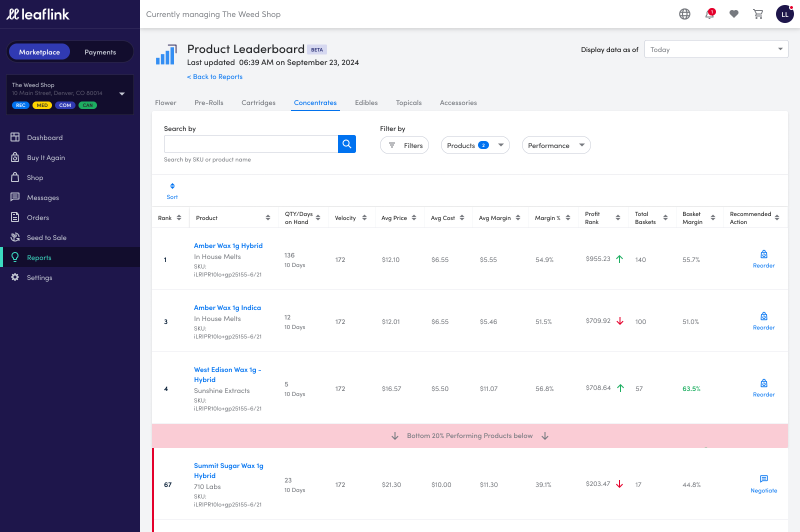This screenshot has width=800, height=532.
Task: Click the search magnifier button
Action: coord(346,144)
